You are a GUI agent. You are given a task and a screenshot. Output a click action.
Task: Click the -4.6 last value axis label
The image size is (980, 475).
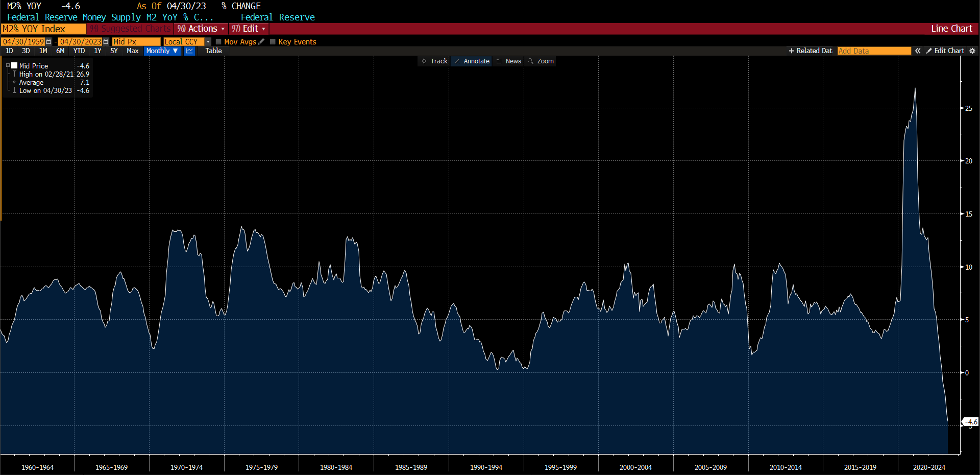click(x=970, y=422)
